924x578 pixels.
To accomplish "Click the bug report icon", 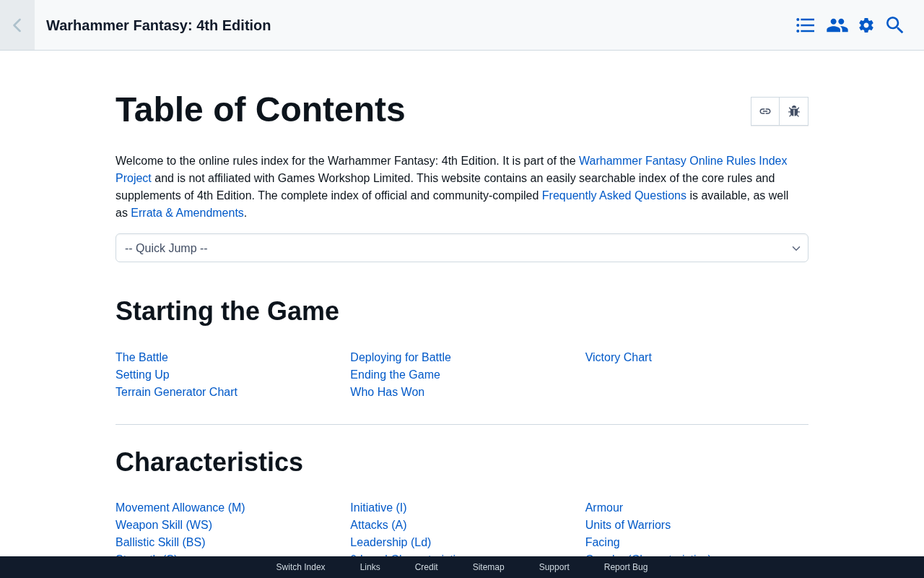I will pyautogui.click(x=794, y=111).
